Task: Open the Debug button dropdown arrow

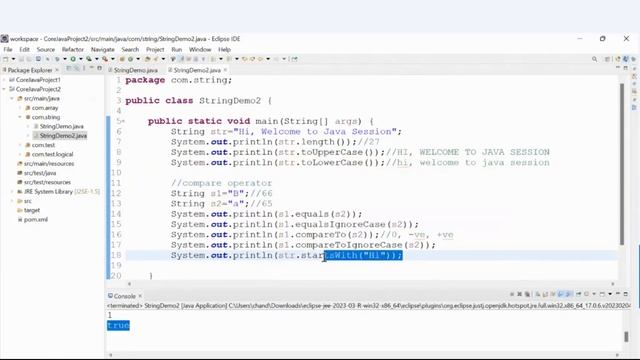Action: [x=65, y=59]
